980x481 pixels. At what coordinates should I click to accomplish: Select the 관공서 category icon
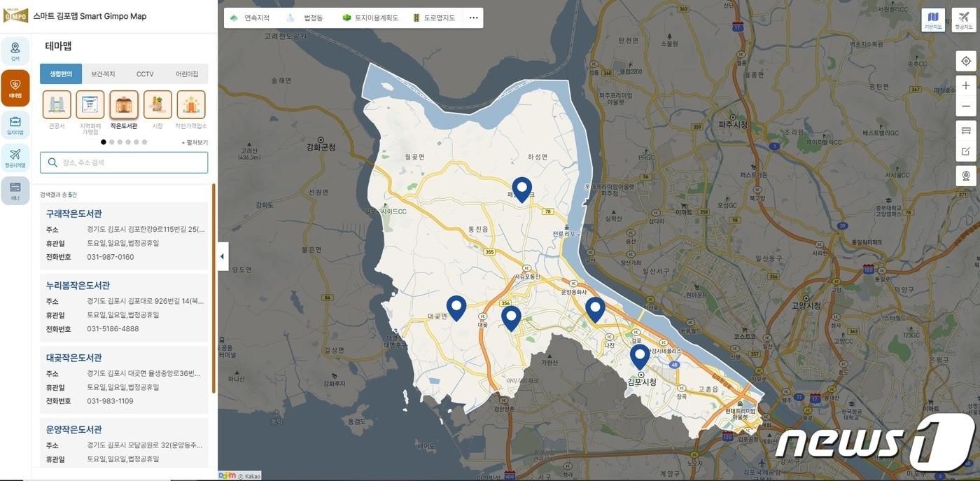pos(57,105)
